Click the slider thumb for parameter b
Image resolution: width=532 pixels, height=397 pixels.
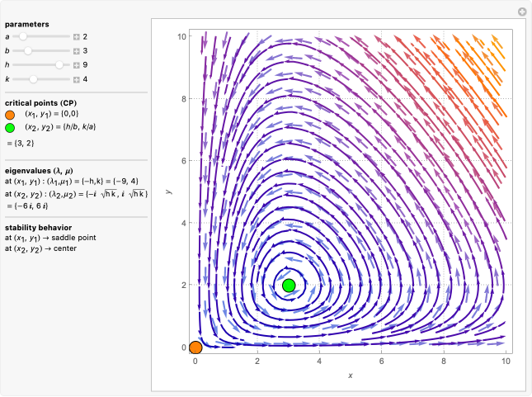tap(28, 51)
